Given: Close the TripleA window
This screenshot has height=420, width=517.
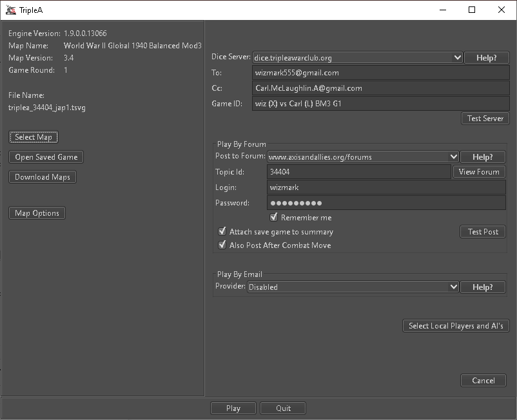Looking at the screenshot, I should 501,10.
